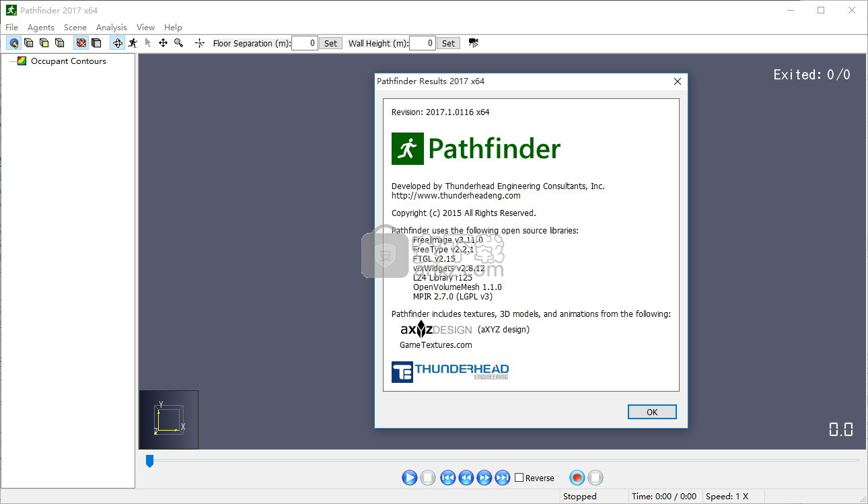Start recording with the red Record button
The height and width of the screenshot is (504, 868).
pyautogui.click(x=577, y=478)
